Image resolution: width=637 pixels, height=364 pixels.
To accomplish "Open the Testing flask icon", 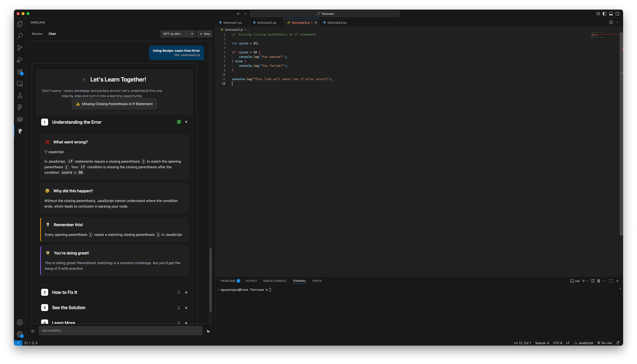I will [20, 96].
